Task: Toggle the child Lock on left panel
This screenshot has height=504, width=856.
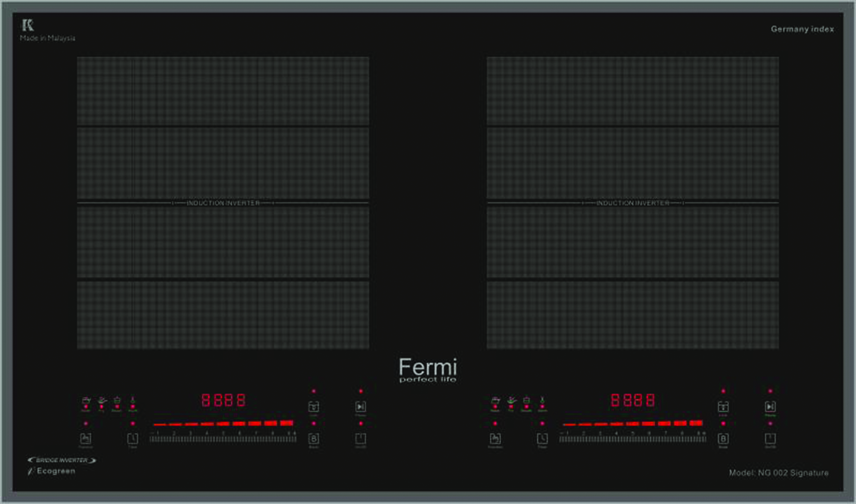Action: click(314, 407)
